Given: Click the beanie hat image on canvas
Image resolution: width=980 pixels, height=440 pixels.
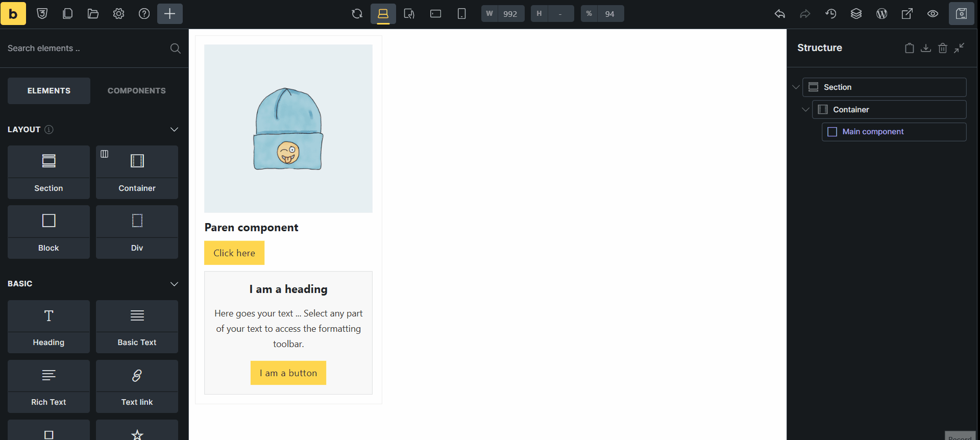Looking at the screenshot, I should pyautogui.click(x=288, y=129).
